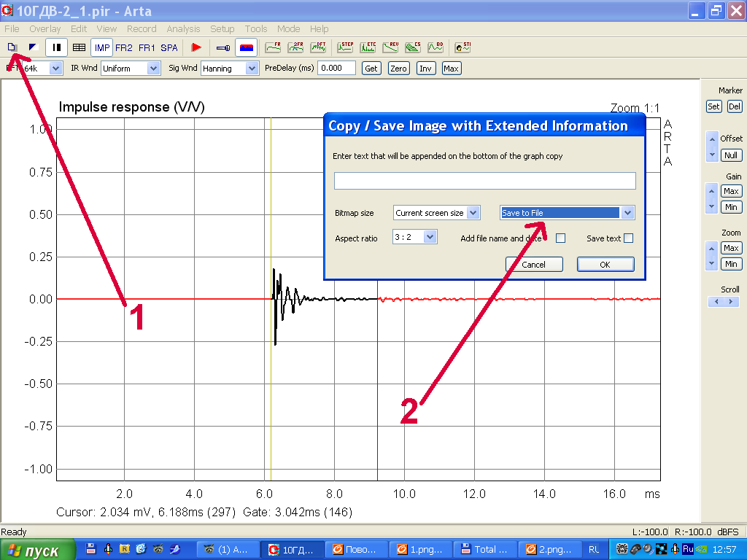Switch to the Total Commander taskbar item
This screenshot has height=560, width=747.
coord(484,550)
